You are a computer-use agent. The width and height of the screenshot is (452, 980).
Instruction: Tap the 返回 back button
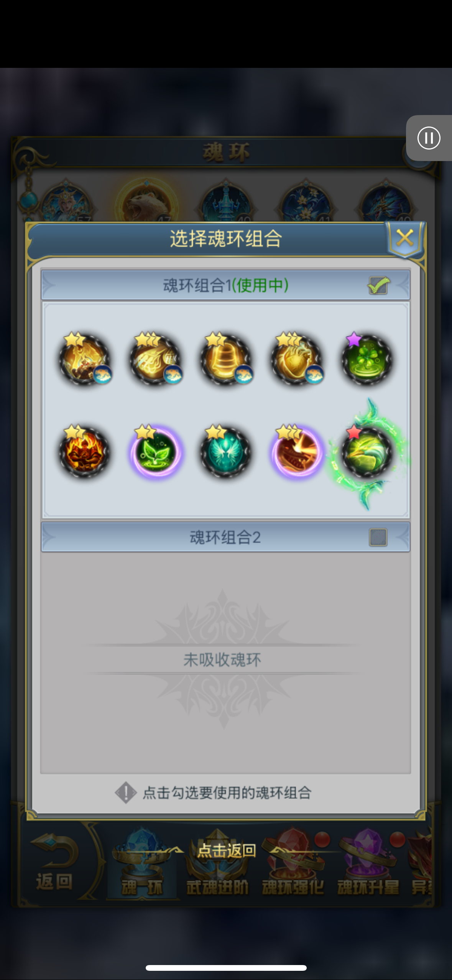click(54, 863)
